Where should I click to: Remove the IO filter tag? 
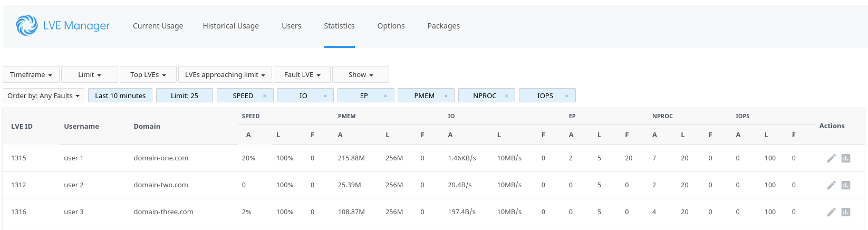tap(325, 96)
